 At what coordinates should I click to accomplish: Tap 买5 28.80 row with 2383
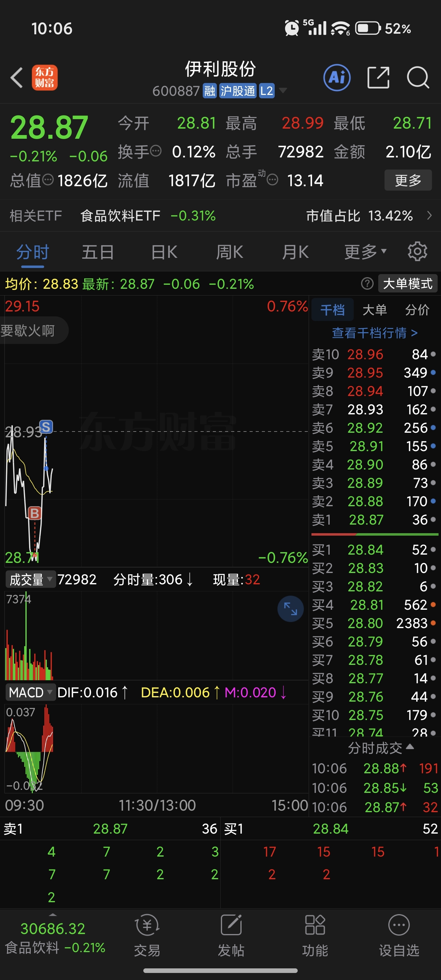click(375, 623)
